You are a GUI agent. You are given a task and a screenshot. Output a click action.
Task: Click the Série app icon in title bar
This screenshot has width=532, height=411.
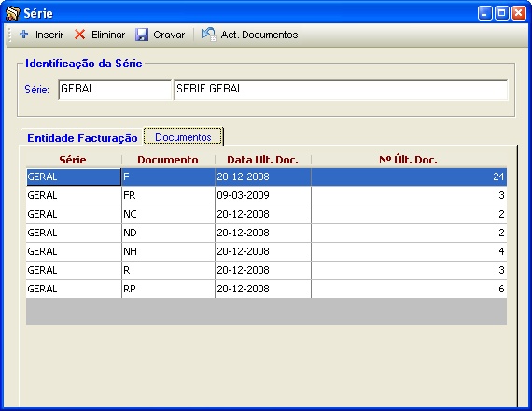(x=13, y=13)
